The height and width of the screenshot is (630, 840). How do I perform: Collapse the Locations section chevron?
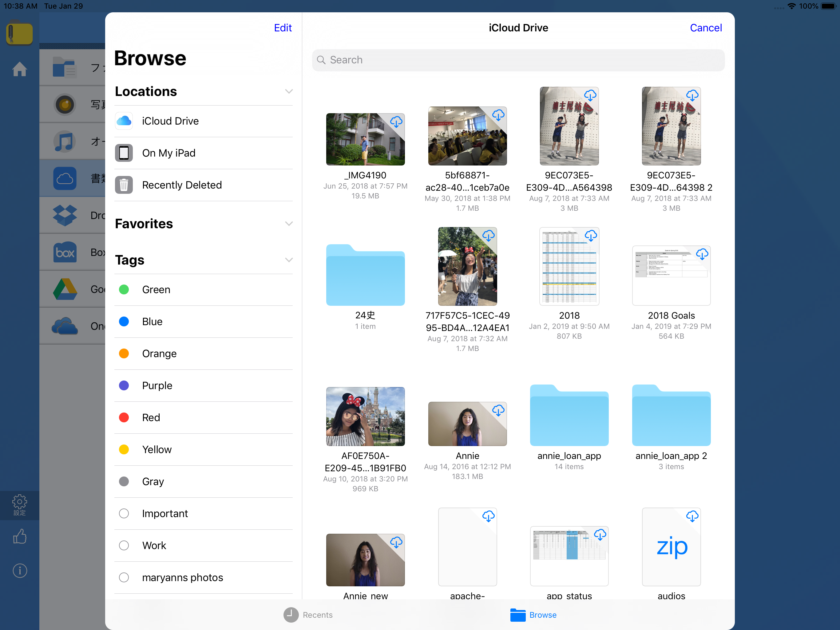tap(289, 92)
